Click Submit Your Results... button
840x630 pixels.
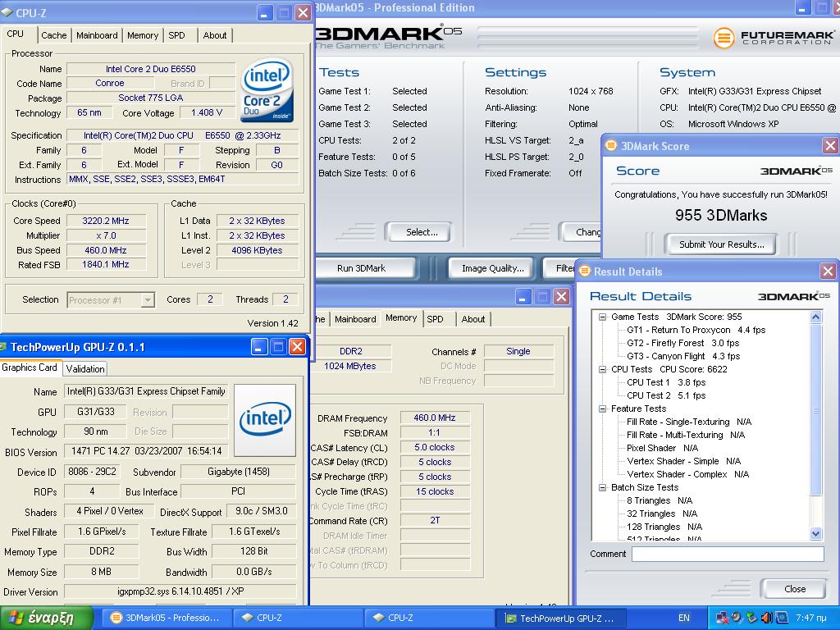coord(721,244)
